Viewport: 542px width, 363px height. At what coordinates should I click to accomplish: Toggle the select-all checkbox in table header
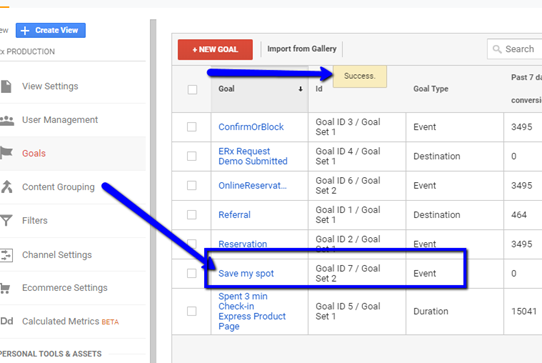(x=192, y=90)
